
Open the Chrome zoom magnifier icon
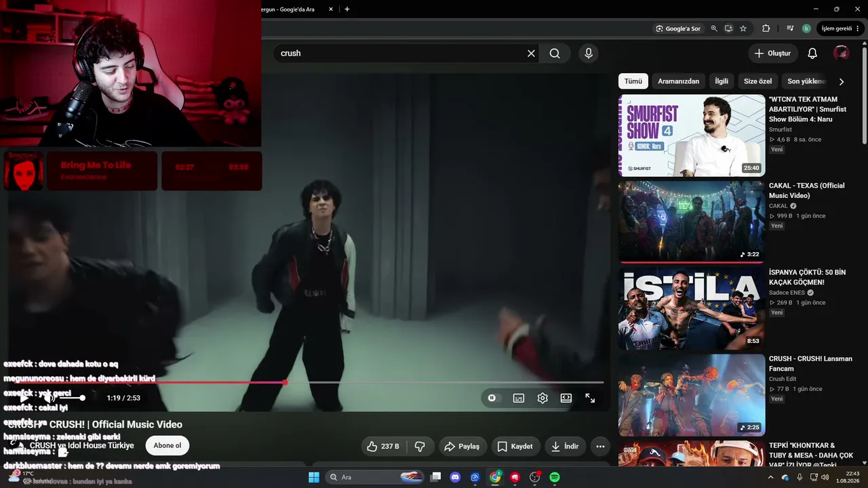(714, 28)
